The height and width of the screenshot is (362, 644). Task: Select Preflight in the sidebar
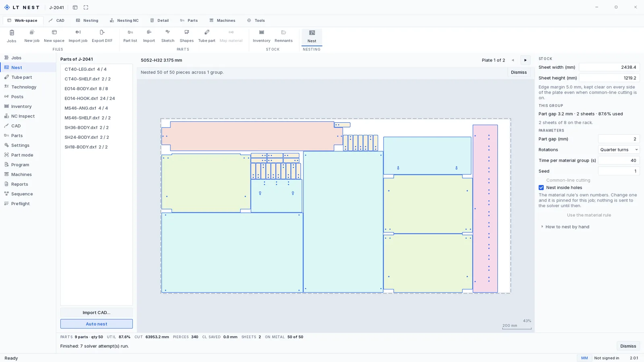[28, 204]
